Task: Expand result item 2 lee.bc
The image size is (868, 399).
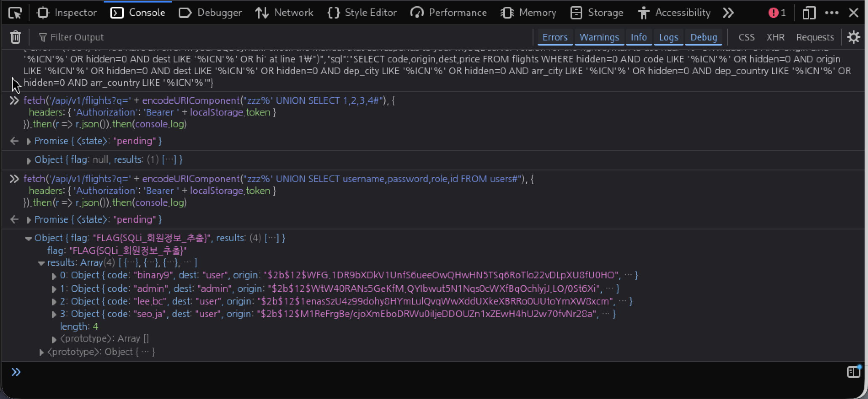Action: [54, 302]
